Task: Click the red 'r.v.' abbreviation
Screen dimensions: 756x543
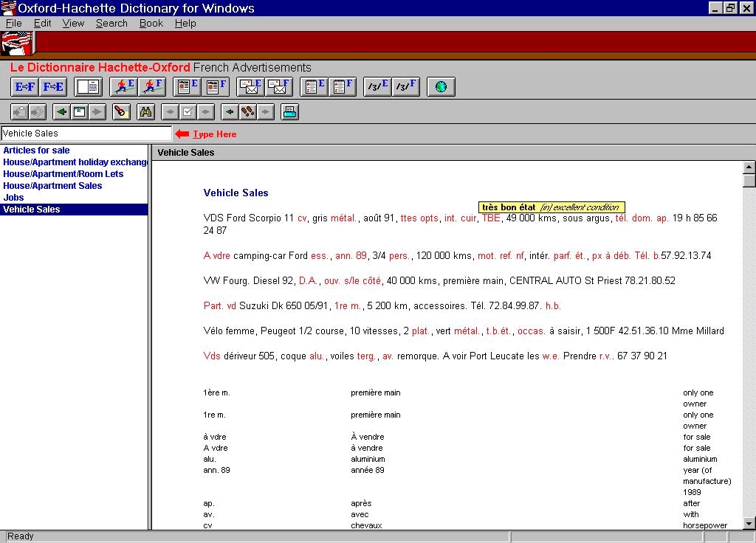Action: point(607,356)
